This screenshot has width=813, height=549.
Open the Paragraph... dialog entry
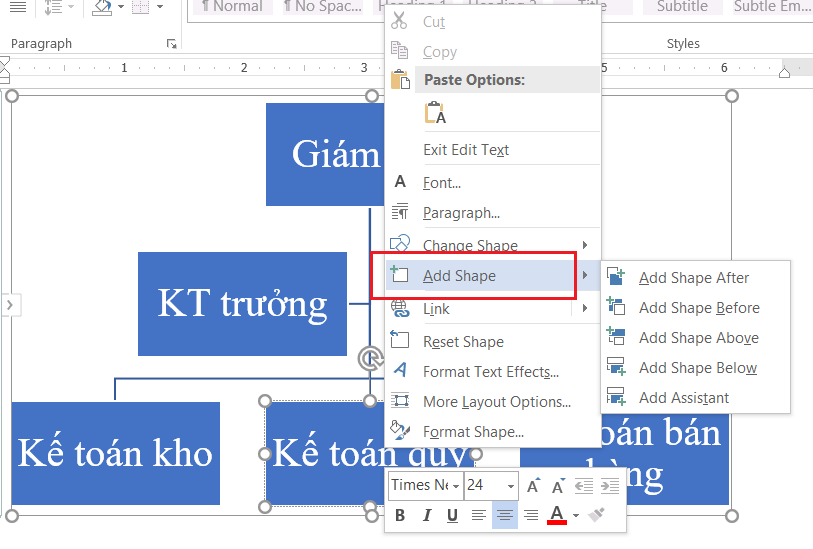pyautogui.click(x=461, y=213)
